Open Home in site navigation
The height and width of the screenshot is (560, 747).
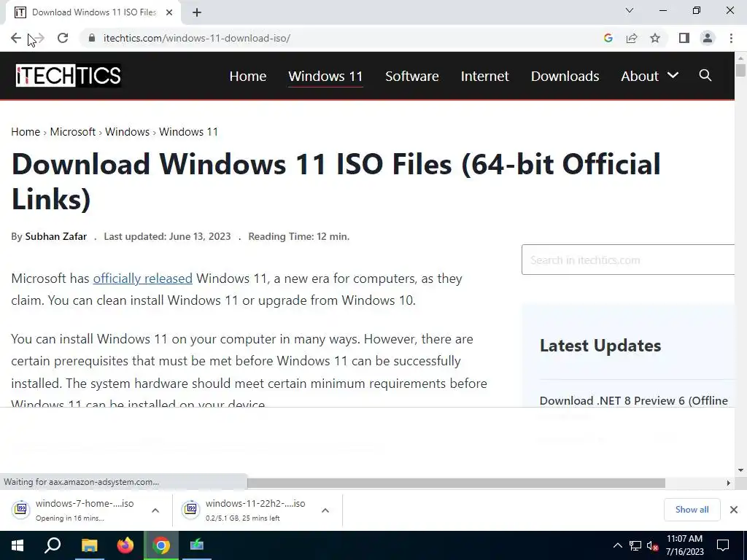[x=248, y=76]
